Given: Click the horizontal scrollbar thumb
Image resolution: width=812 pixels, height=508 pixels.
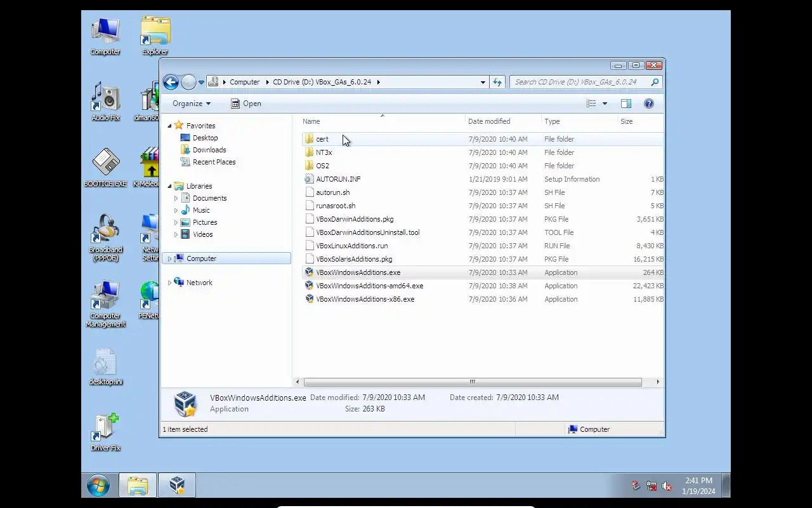Looking at the screenshot, I should pos(473,382).
